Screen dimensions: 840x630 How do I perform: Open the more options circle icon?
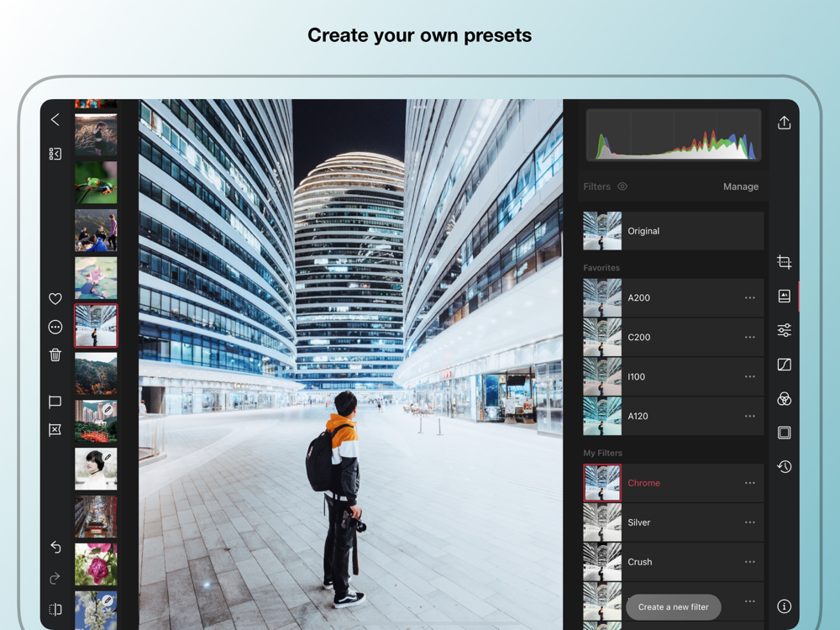pyautogui.click(x=55, y=328)
